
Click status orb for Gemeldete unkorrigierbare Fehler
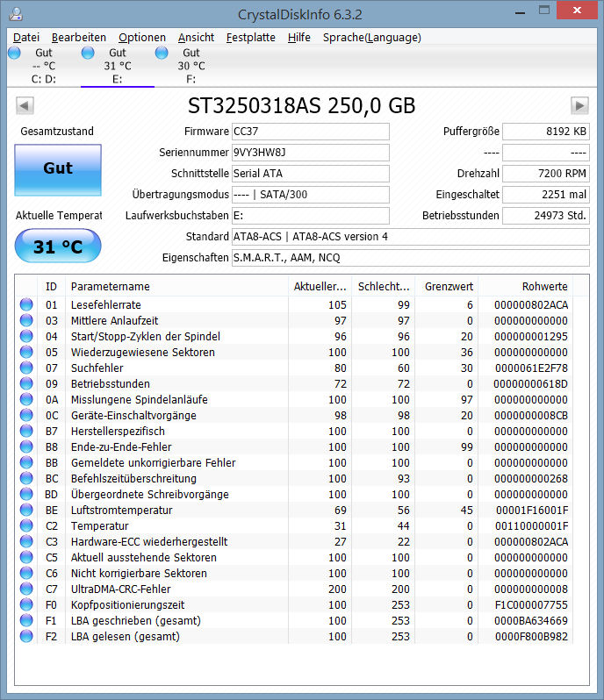(x=26, y=462)
